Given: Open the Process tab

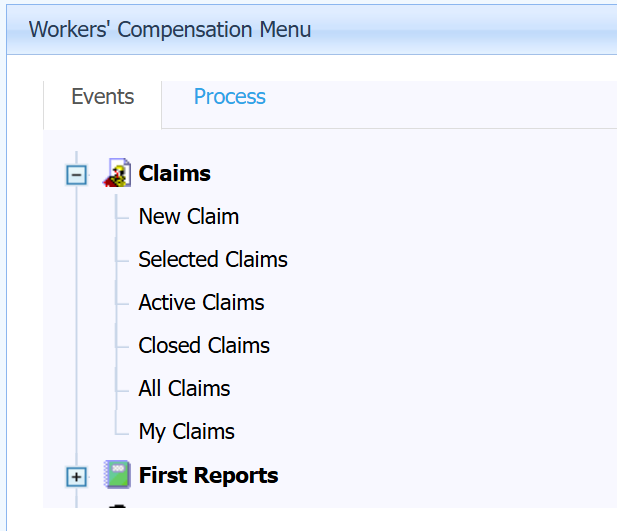Looking at the screenshot, I should [229, 97].
